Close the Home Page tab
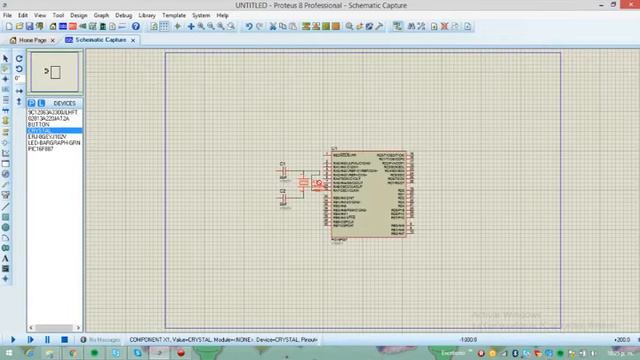The width and height of the screenshot is (640, 360). (x=53, y=40)
